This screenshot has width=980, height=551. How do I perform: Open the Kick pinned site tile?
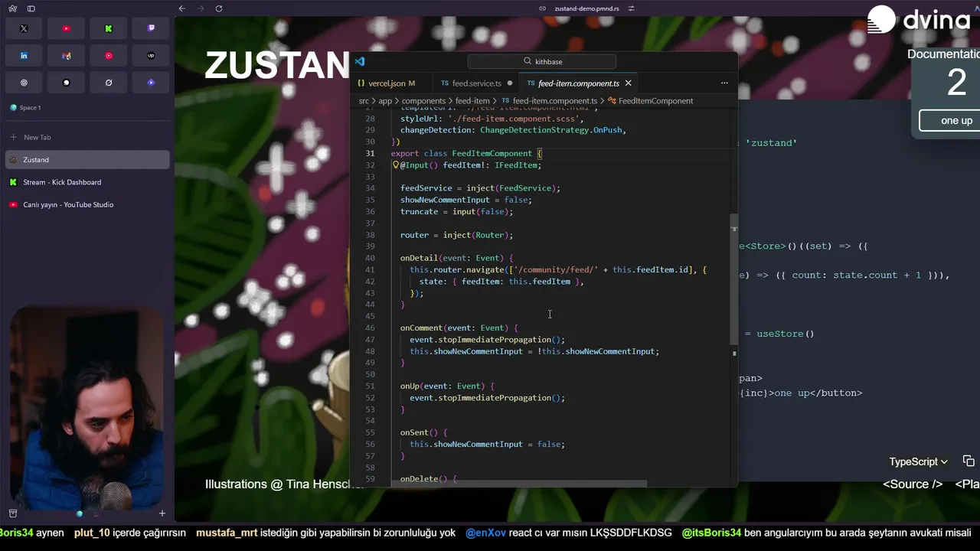[109, 28]
